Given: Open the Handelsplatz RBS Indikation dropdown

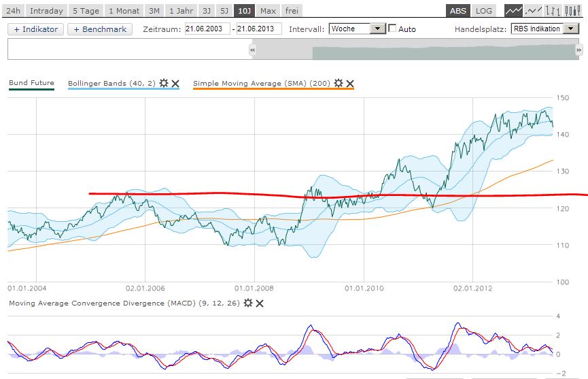Looking at the screenshot, I should [570, 29].
